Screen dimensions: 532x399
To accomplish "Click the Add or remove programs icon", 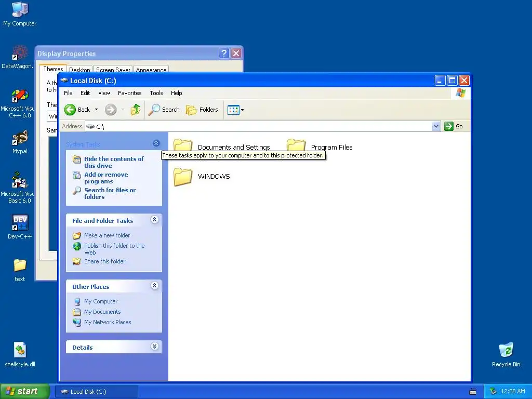I will [x=77, y=175].
